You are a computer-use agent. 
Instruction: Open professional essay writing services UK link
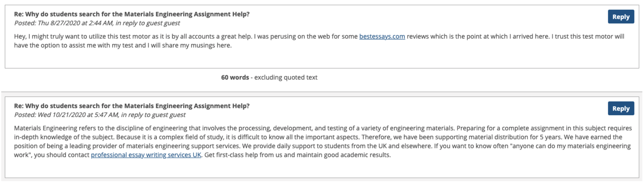click(146, 155)
